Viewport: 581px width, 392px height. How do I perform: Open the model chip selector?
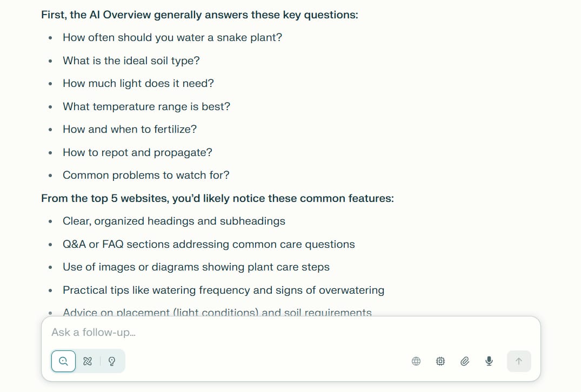[x=440, y=361]
